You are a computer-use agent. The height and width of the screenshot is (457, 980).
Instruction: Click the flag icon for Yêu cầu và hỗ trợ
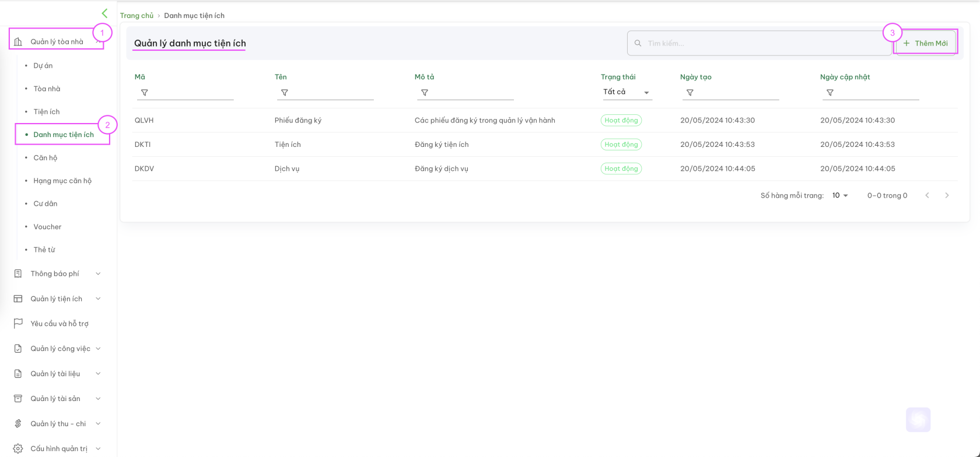click(x=18, y=324)
